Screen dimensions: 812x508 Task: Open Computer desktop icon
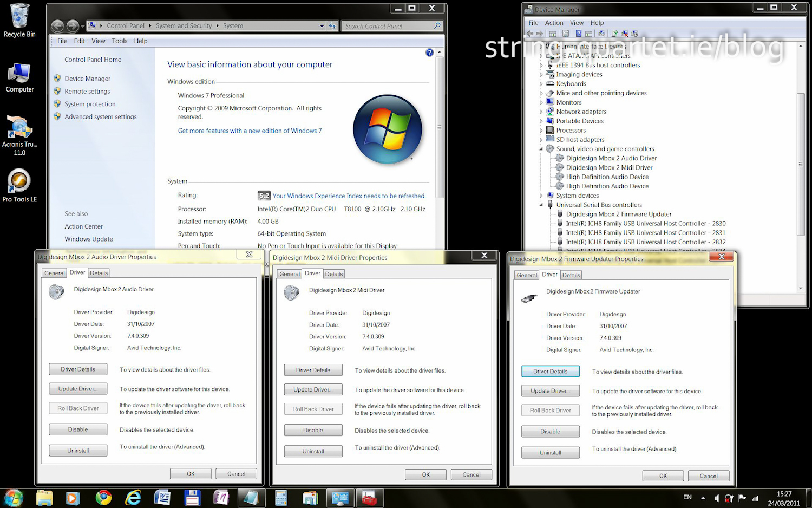pyautogui.click(x=19, y=78)
